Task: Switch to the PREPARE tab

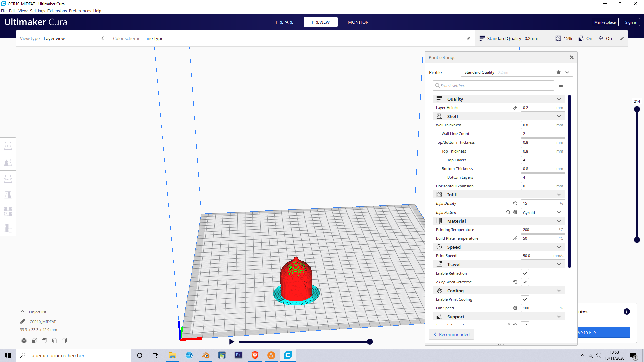Action: (x=284, y=22)
